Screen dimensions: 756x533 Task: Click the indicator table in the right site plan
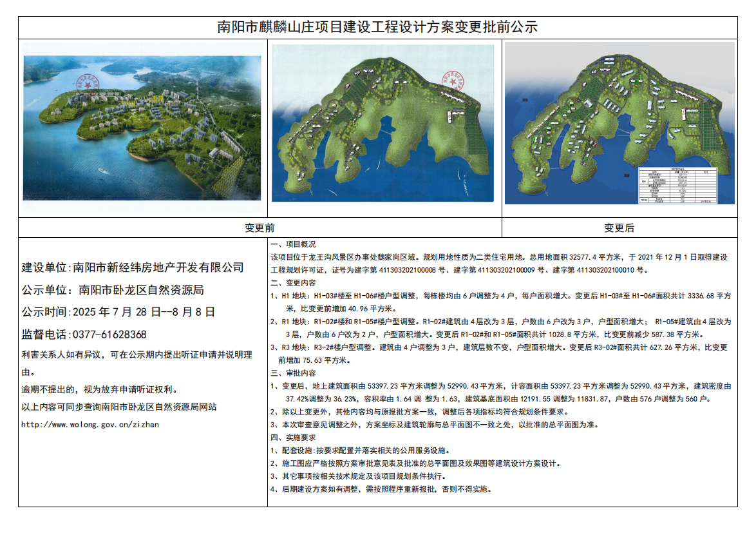pos(678,185)
